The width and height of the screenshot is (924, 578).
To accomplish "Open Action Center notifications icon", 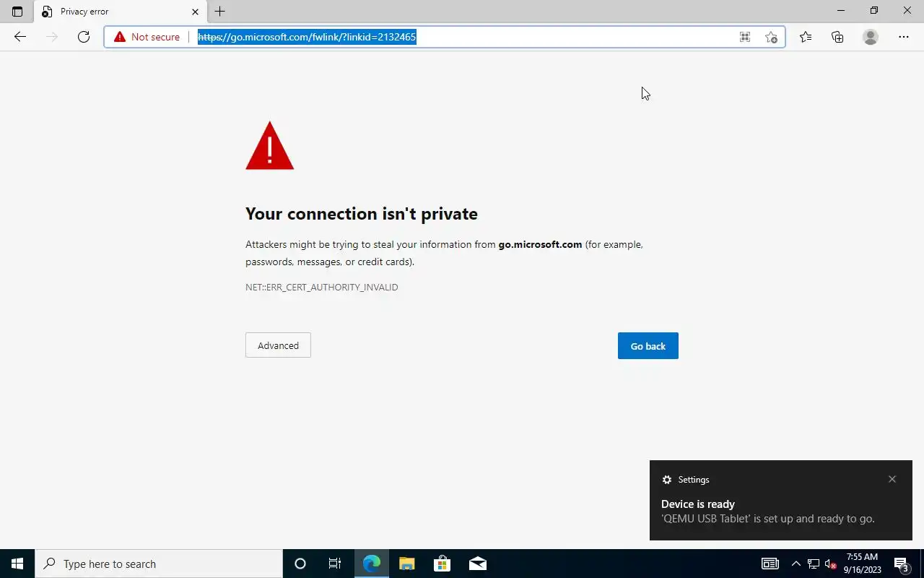I will pyautogui.click(x=902, y=564).
